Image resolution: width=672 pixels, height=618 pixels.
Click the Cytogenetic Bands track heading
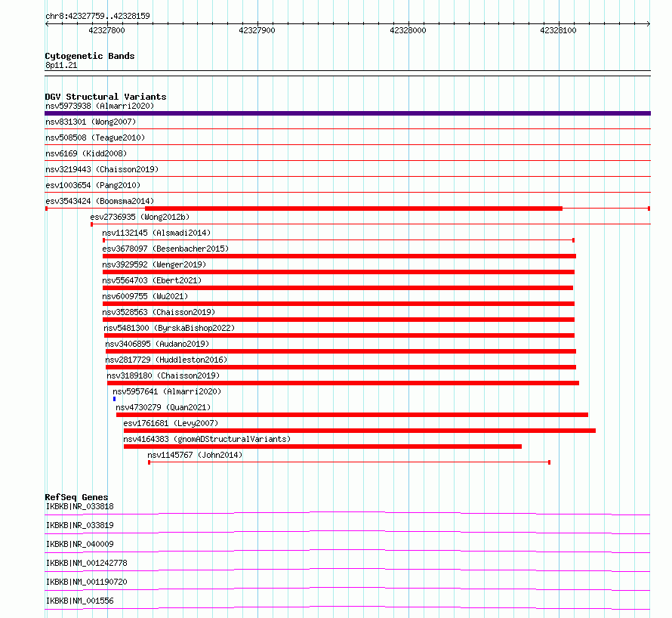(x=90, y=56)
